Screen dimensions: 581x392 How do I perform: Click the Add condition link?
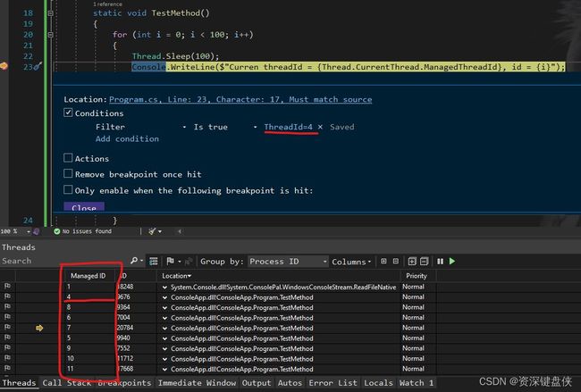127,139
